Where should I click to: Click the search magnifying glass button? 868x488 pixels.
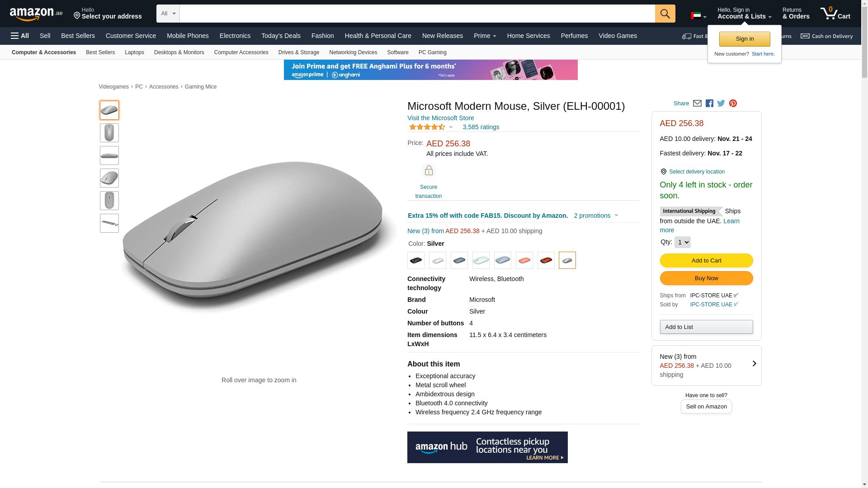click(665, 14)
